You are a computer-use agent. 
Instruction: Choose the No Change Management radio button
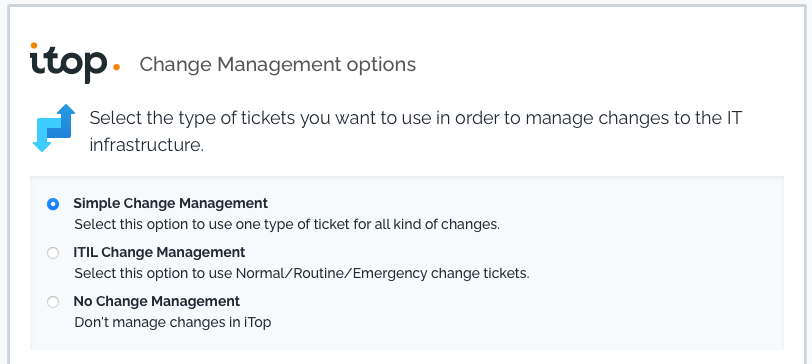pyautogui.click(x=53, y=302)
